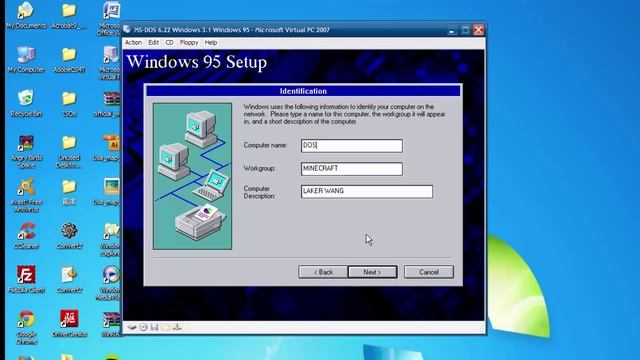Select the Acrobat9 folder on the desktop
The width and height of the screenshot is (640, 360).
tap(69, 15)
